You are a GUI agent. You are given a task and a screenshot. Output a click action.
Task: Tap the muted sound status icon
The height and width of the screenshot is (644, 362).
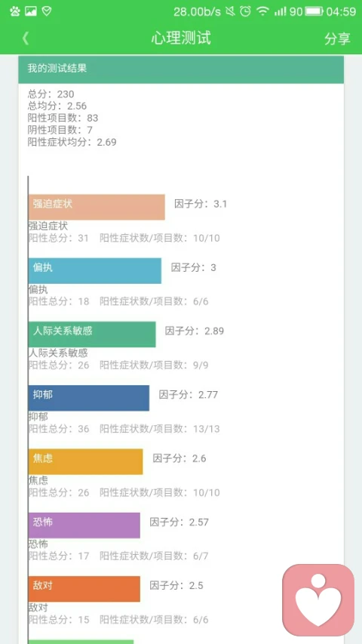[x=230, y=11]
